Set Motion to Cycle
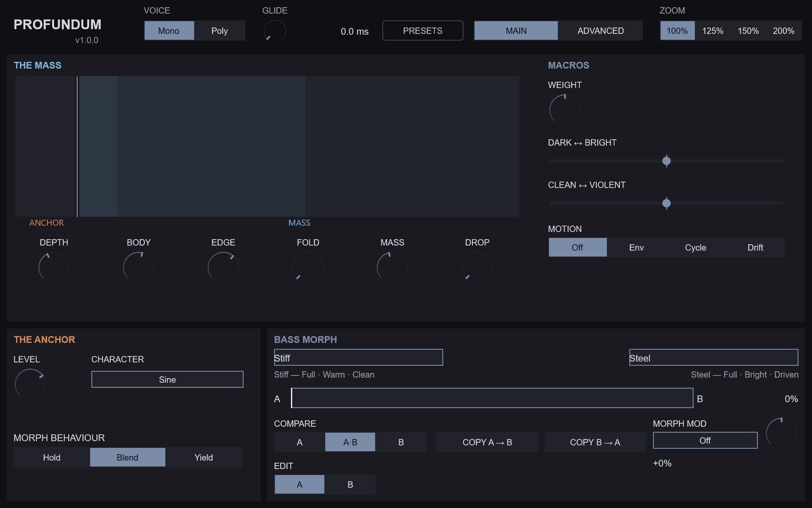This screenshot has height=508, width=812. 696,248
